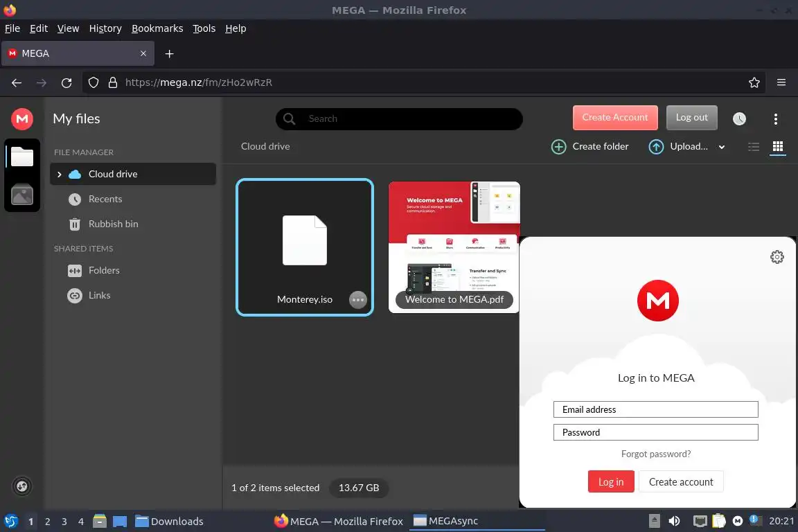
Task: Open the Edit menu
Action: (39, 28)
